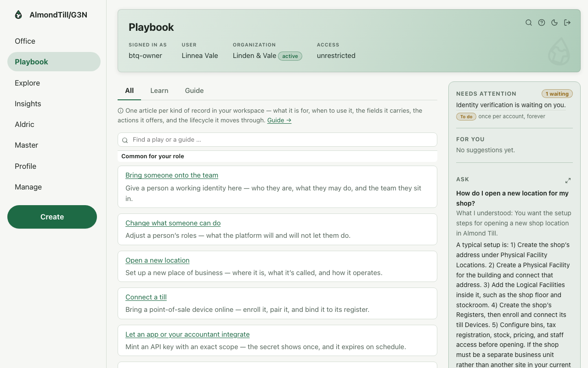Expand the Ask panel with arrows icon
The height and width of the screenshot is (368, 588).
568,180
